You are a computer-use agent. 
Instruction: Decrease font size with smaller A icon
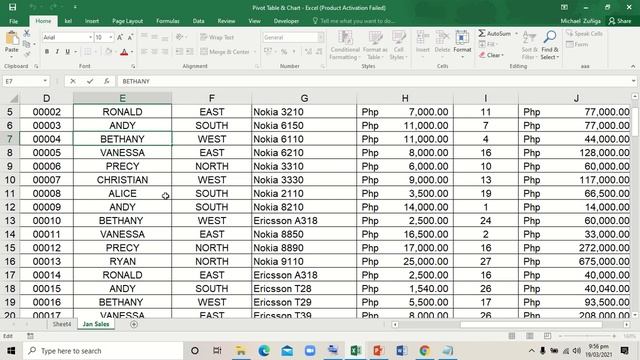pos(130,37)
